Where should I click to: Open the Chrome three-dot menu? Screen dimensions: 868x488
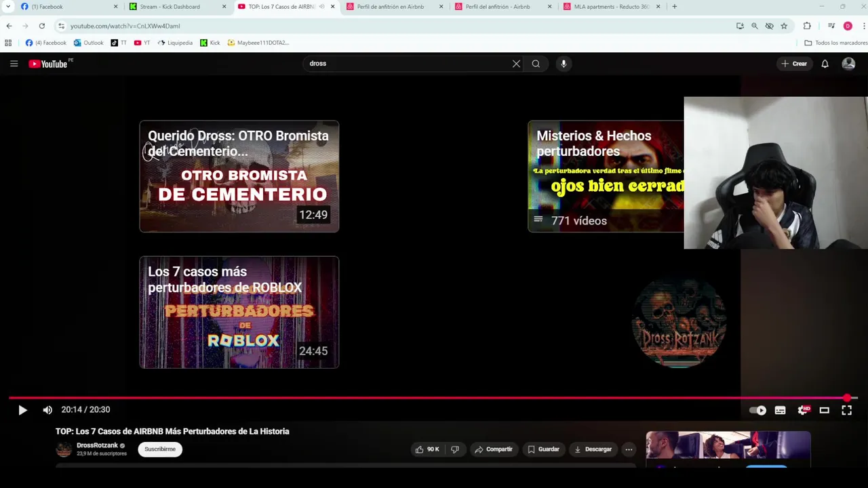click(864, 26)
